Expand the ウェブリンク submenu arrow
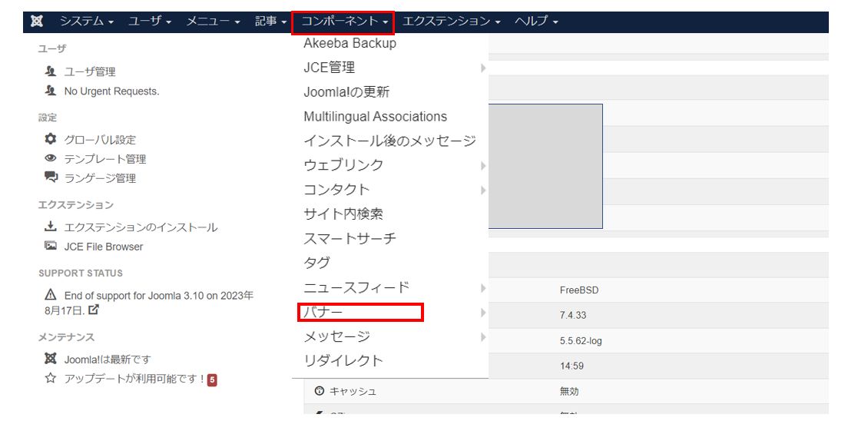 point(483,165)
